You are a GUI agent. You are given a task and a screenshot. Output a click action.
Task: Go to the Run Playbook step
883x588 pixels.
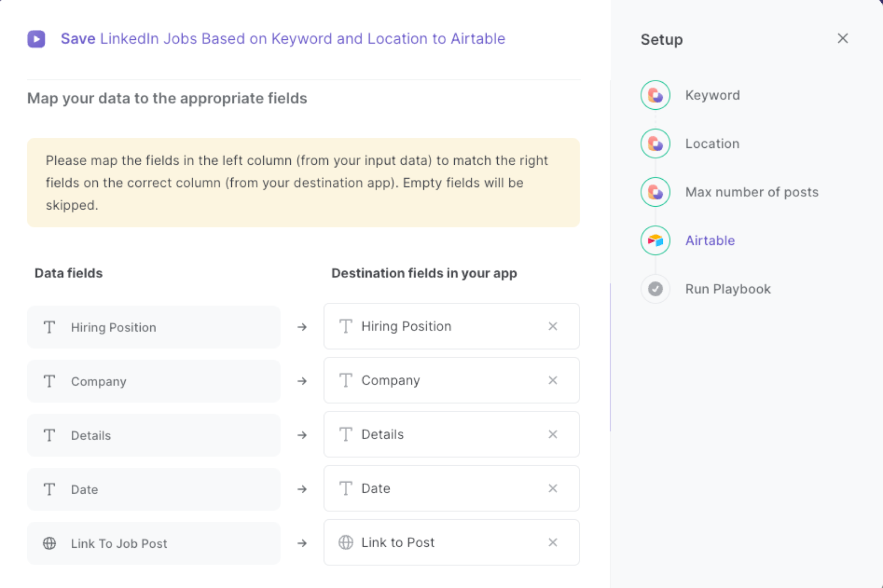728,289
